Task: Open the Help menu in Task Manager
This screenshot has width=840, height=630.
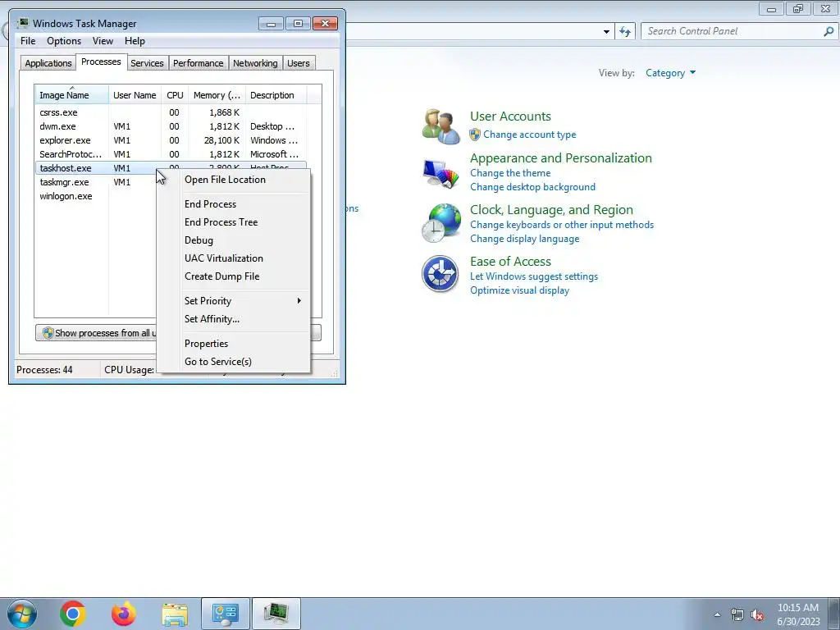Action: 135,41
